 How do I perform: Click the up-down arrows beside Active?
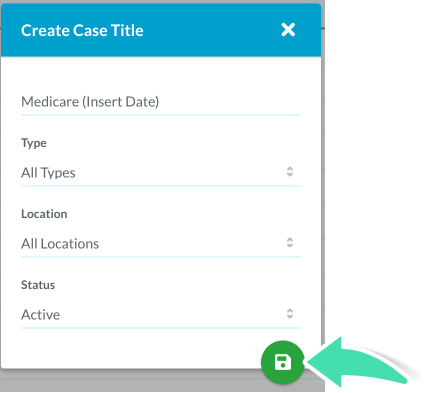point(290,314)
